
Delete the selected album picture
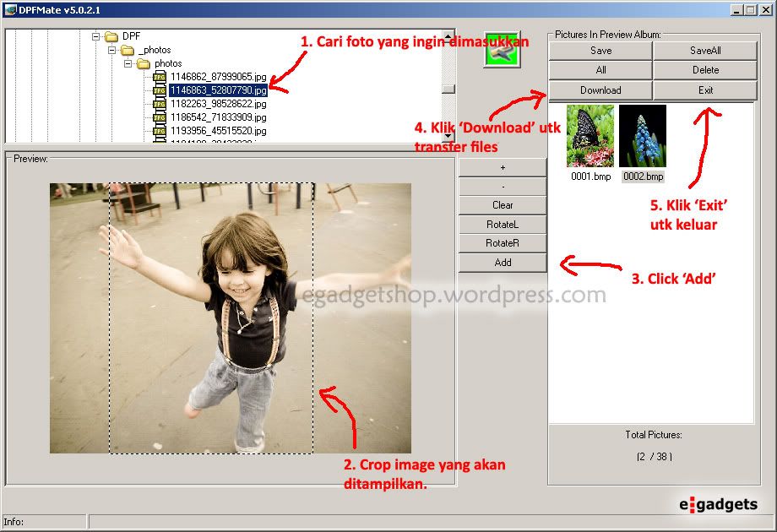click(705, 70)
